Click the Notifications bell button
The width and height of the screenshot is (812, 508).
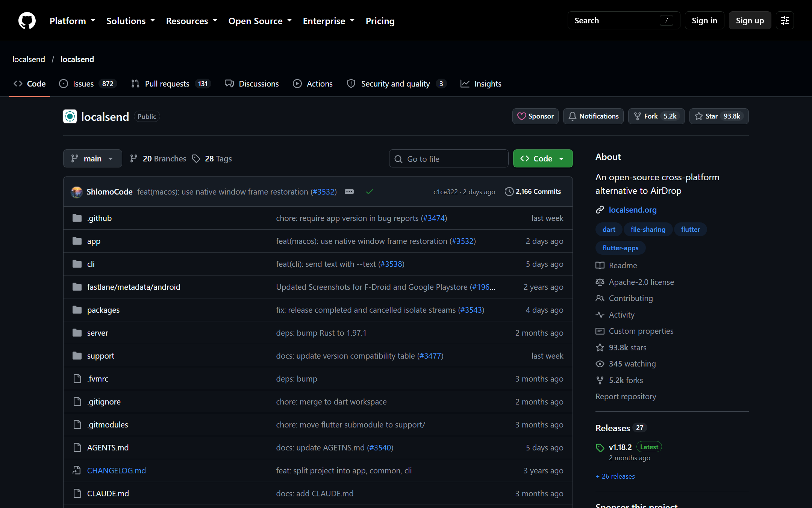point(593,116)
